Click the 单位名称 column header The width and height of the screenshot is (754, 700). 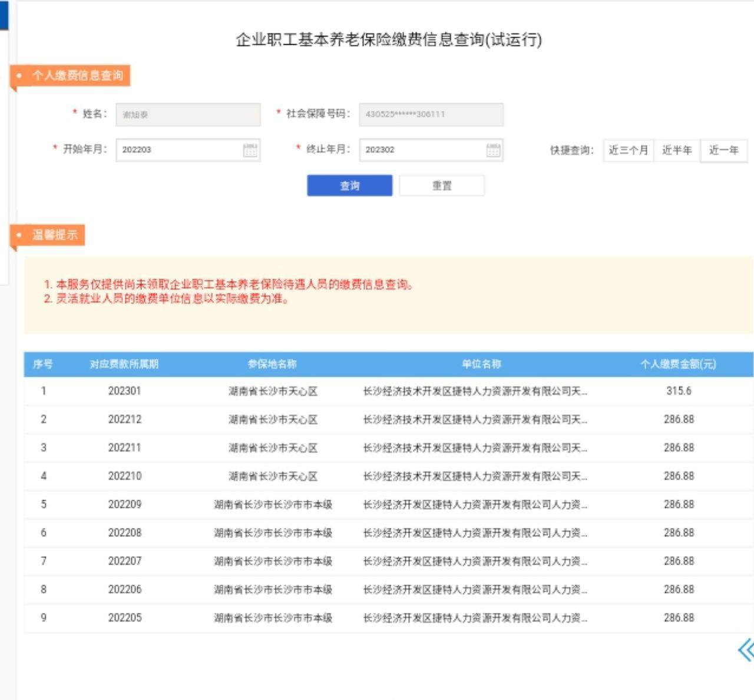click(x=481, y=364)
